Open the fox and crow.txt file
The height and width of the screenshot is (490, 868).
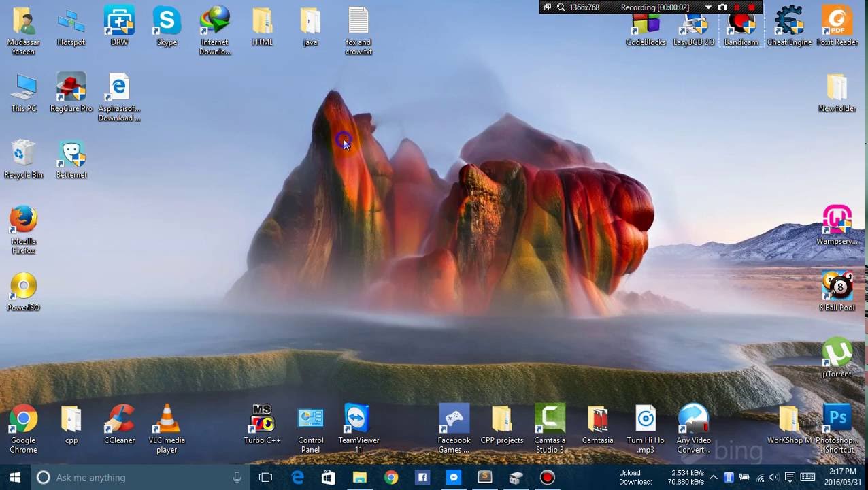(x=358, y=31)
